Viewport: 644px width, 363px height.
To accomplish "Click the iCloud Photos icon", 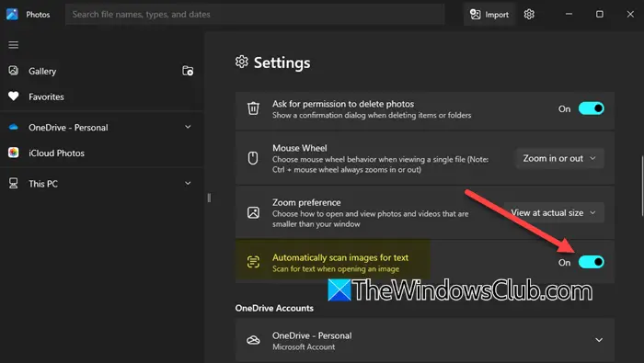I will 13,153.
